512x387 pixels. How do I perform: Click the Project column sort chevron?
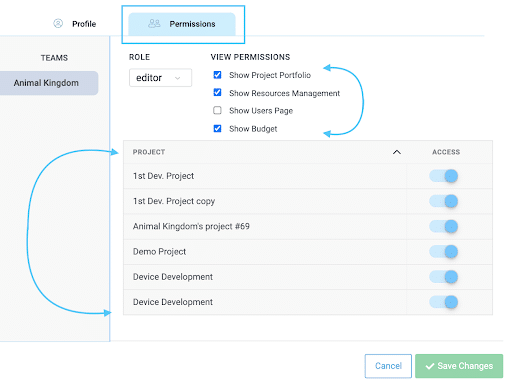[x=397, y=152]
